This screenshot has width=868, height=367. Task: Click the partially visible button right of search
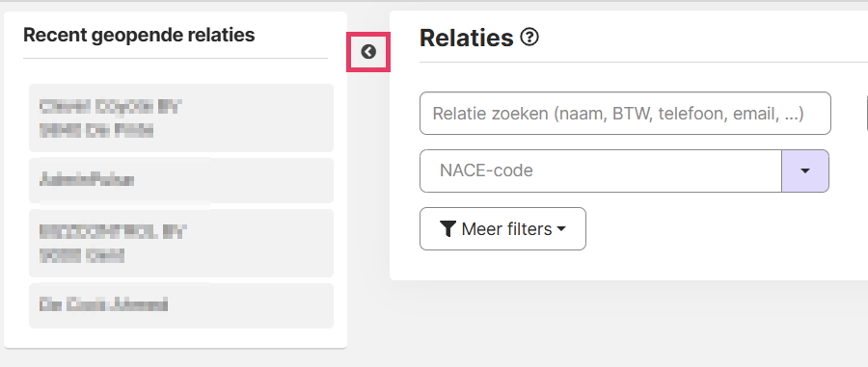866,114
